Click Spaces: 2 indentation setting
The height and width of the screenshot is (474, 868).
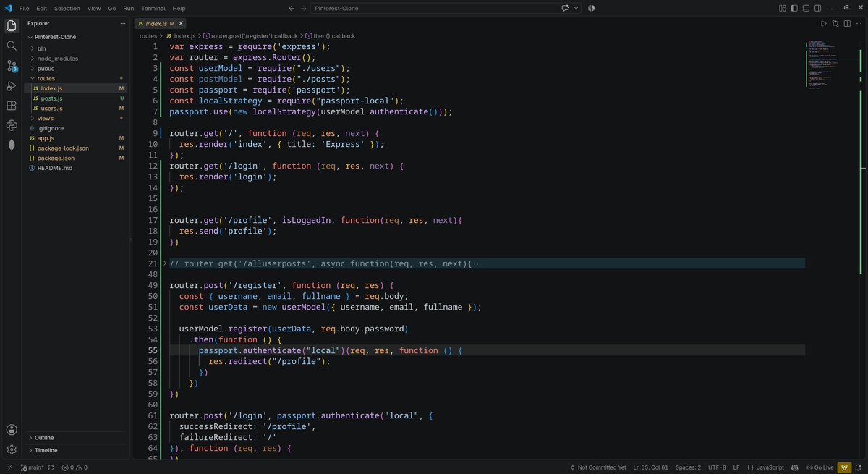click(688, 467)
